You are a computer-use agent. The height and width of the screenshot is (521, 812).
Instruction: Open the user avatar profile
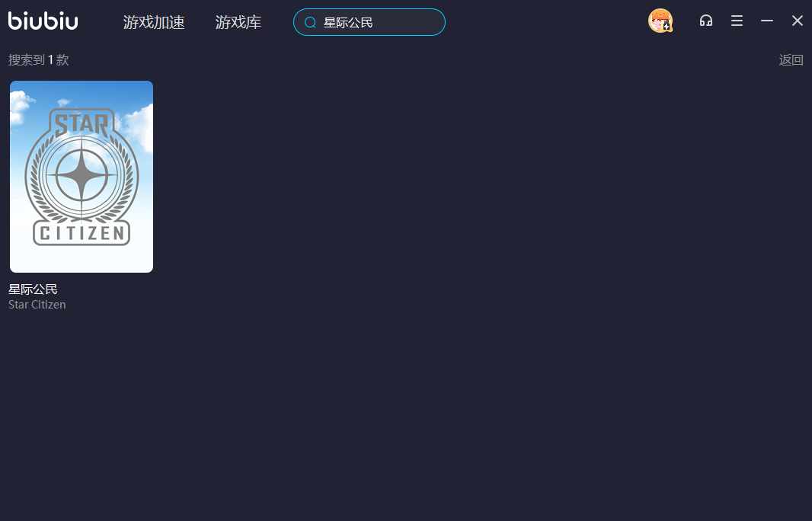click(660, 21)
